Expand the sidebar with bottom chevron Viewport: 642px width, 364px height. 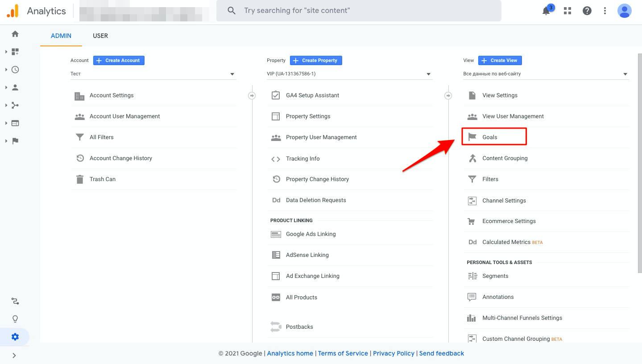[x=14, y=356]
